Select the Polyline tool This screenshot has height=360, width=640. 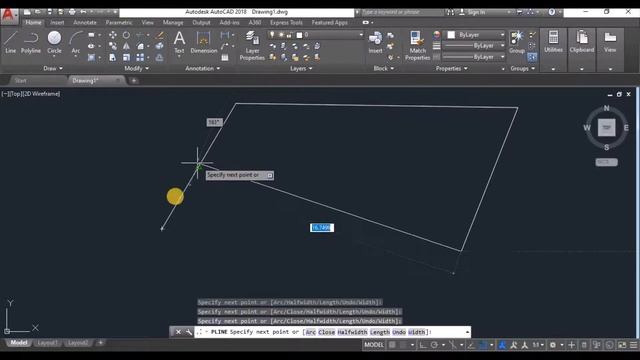31,42
